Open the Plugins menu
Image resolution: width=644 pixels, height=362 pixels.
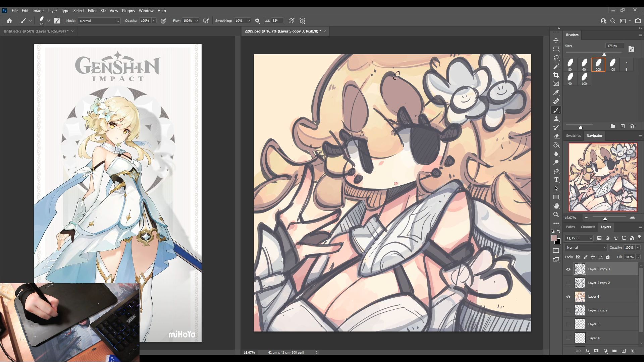(128, 11)
